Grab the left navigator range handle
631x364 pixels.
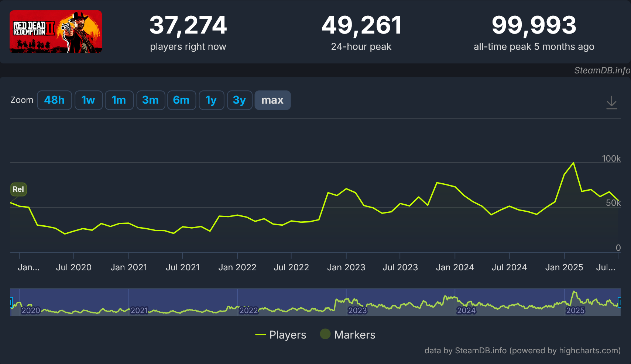11,302
